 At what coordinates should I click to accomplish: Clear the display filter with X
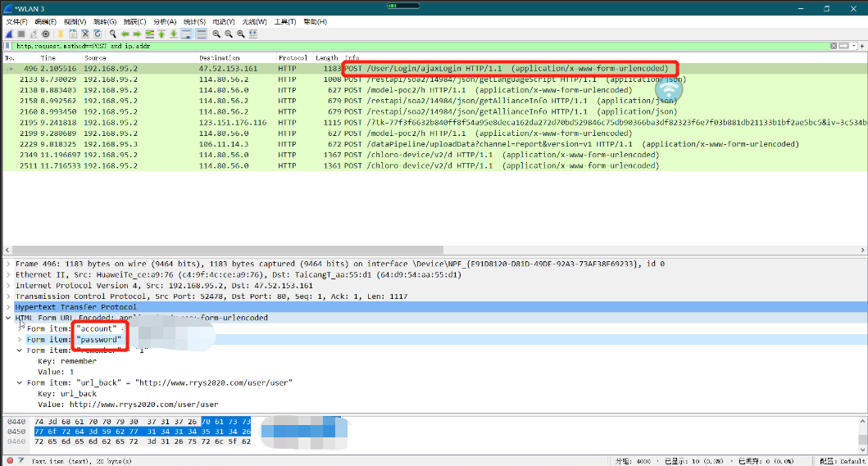(x=834, y=46)
